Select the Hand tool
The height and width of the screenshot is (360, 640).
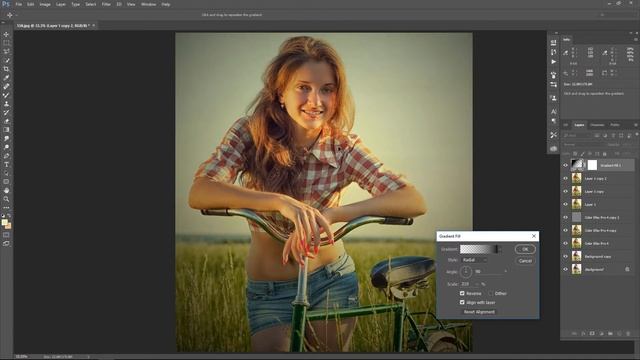click(6, 191)
